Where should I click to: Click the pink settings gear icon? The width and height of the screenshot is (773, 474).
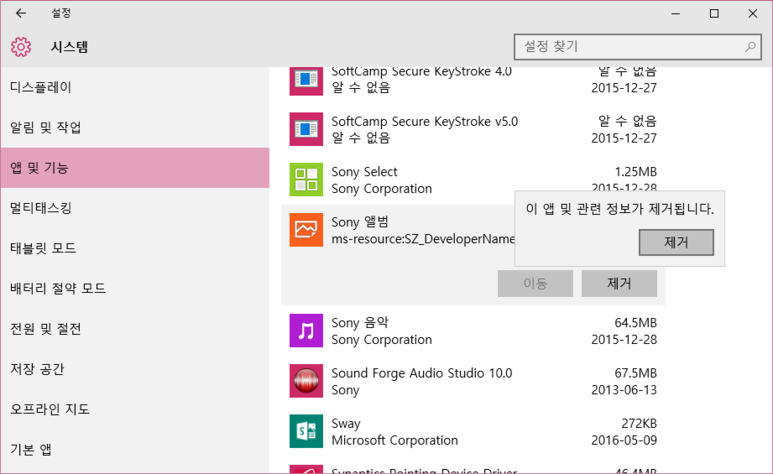[x=21, y=47]
